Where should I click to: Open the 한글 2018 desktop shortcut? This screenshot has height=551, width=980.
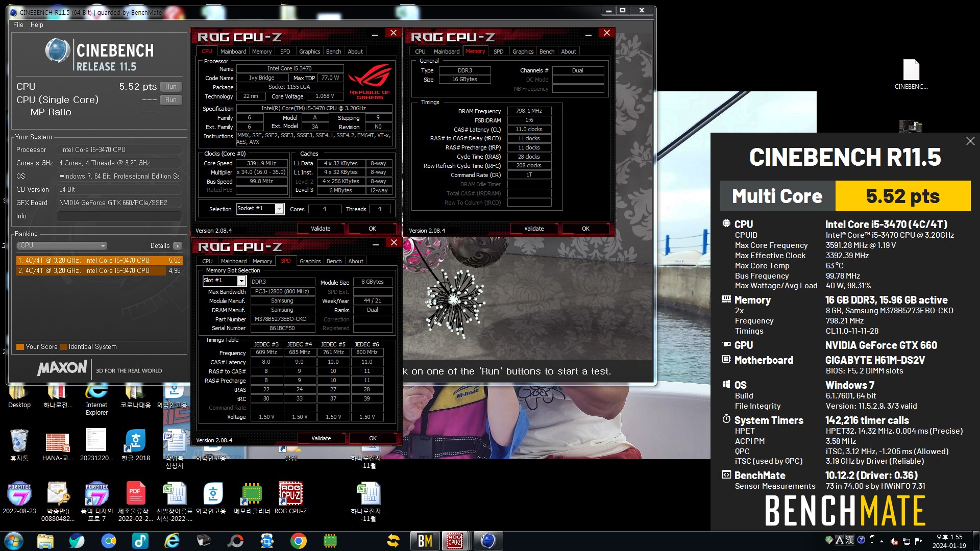pos(135,445)
